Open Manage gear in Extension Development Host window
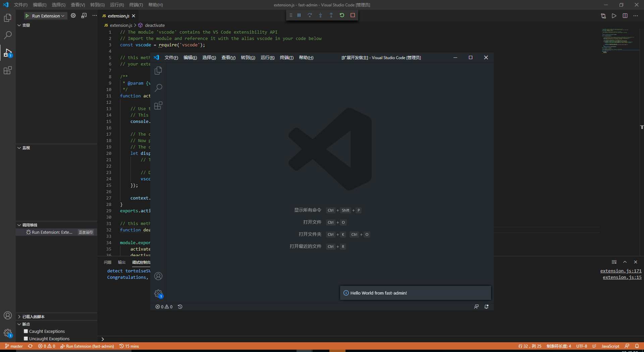This screenshot has height=352, width=644. tap(158, 294)
